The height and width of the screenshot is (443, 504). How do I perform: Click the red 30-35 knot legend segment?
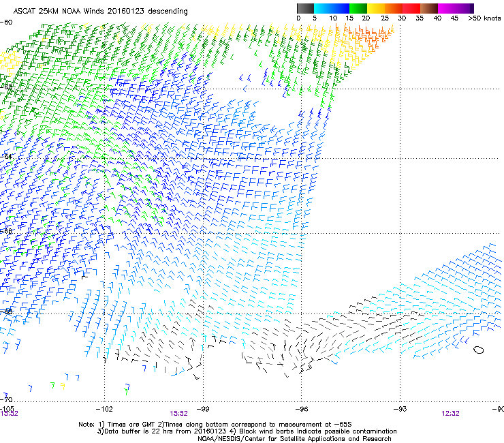(411, 8)
